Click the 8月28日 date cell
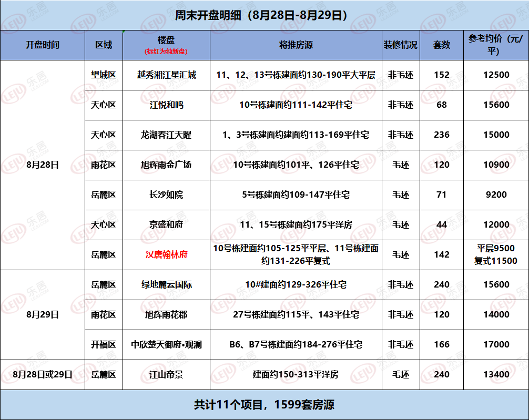The image size is (529, 420). 43,165
